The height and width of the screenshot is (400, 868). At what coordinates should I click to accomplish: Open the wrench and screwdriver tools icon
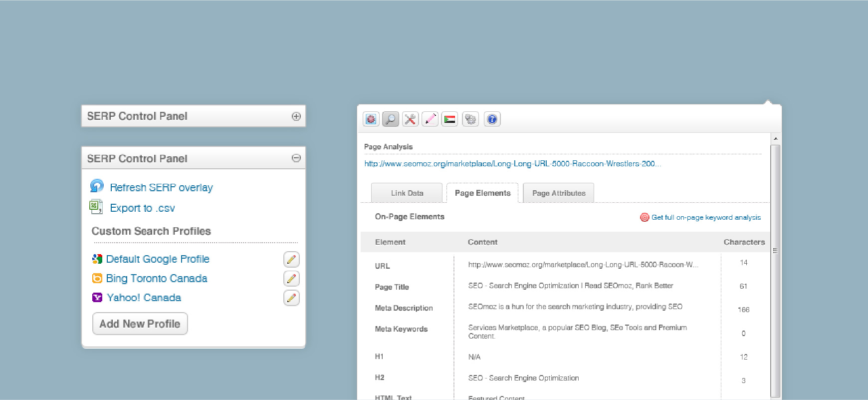[411, 119]
